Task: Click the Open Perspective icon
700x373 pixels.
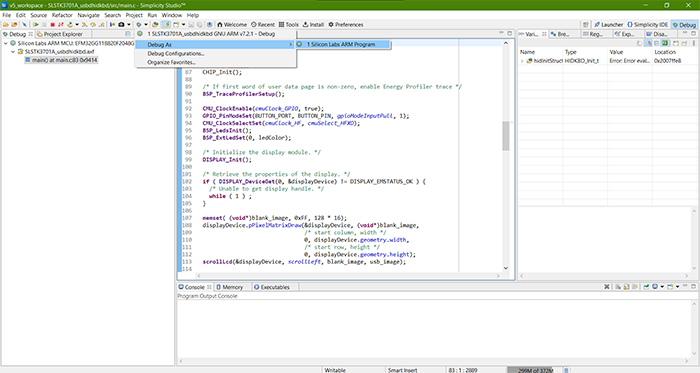Action: click(586, 25)
